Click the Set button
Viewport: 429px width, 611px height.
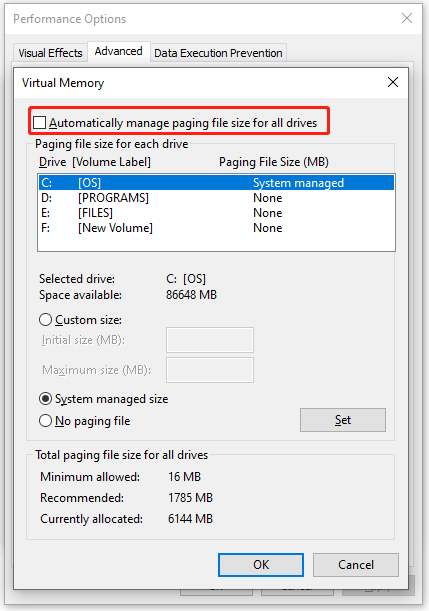click(343, 420)
